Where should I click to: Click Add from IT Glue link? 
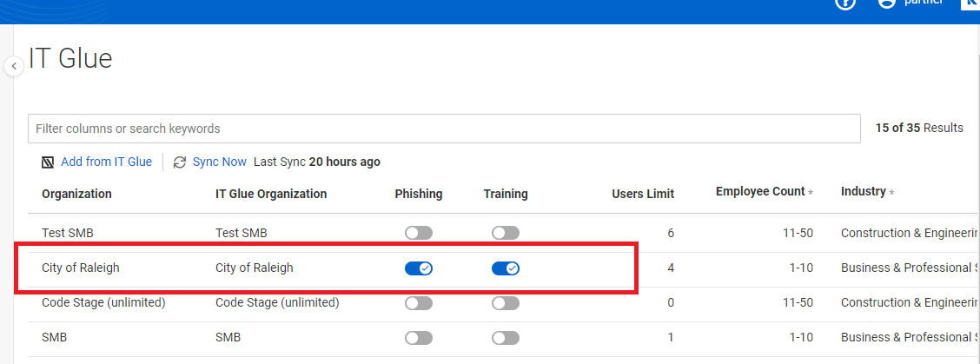[x=106, y=162]
